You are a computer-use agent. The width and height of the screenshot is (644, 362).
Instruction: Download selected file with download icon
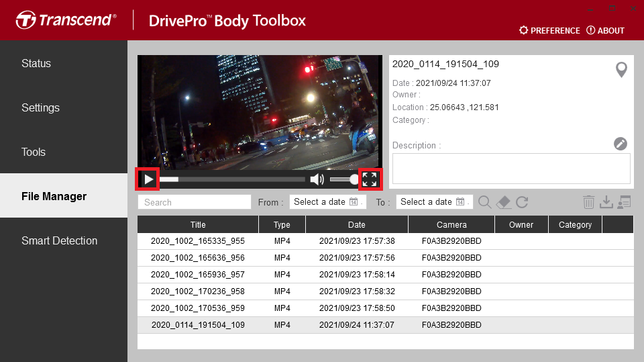point(606,202)
